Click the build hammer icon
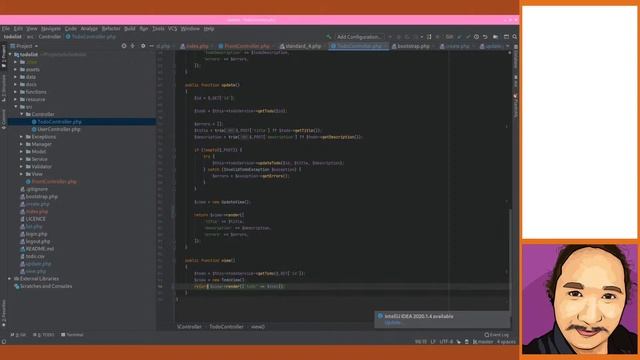Image resolution: width=640 pixels, height=360 pixels. (x=328, y=37)
